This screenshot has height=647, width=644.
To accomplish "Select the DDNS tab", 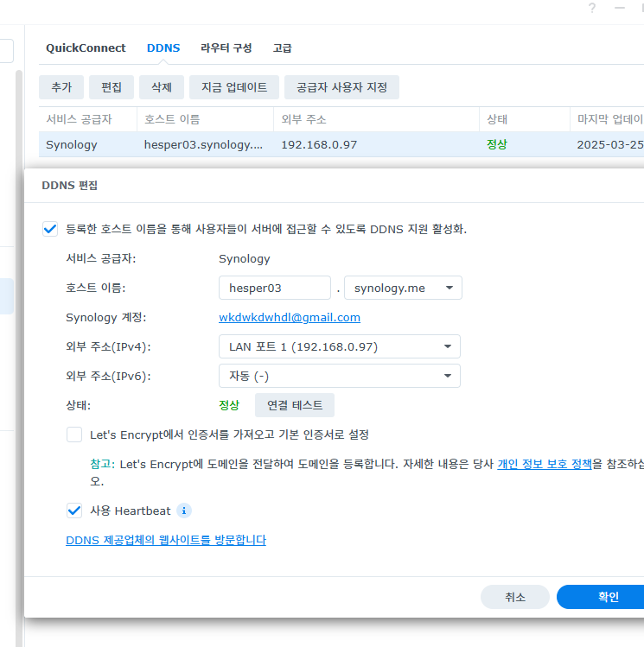I will click(x=163, y=48).
